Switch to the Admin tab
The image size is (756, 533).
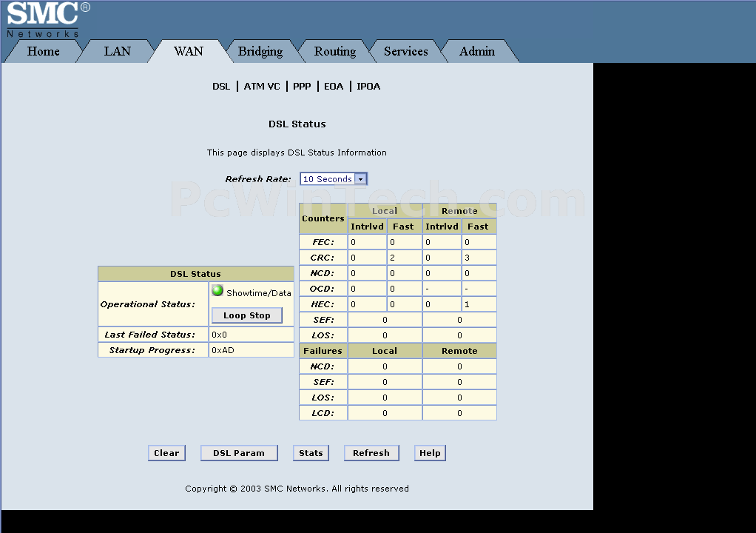coord(477,51)
